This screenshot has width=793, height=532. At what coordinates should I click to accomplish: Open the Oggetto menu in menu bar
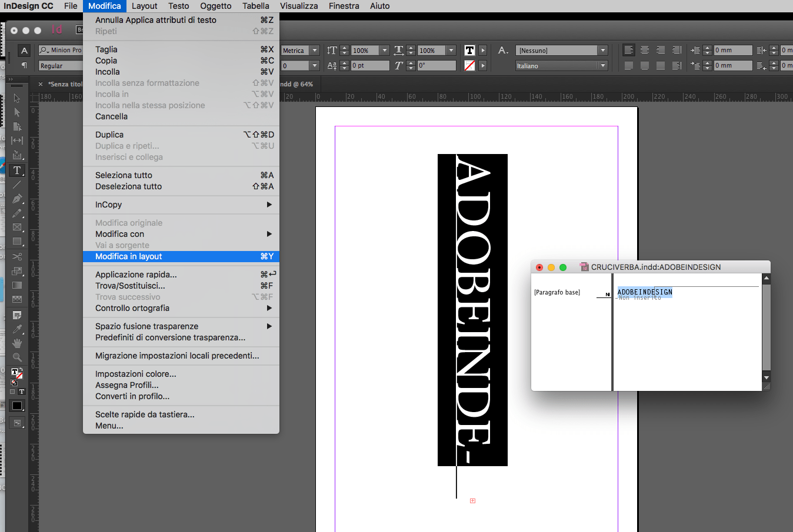pyautogui.click(x=216, y=6)
